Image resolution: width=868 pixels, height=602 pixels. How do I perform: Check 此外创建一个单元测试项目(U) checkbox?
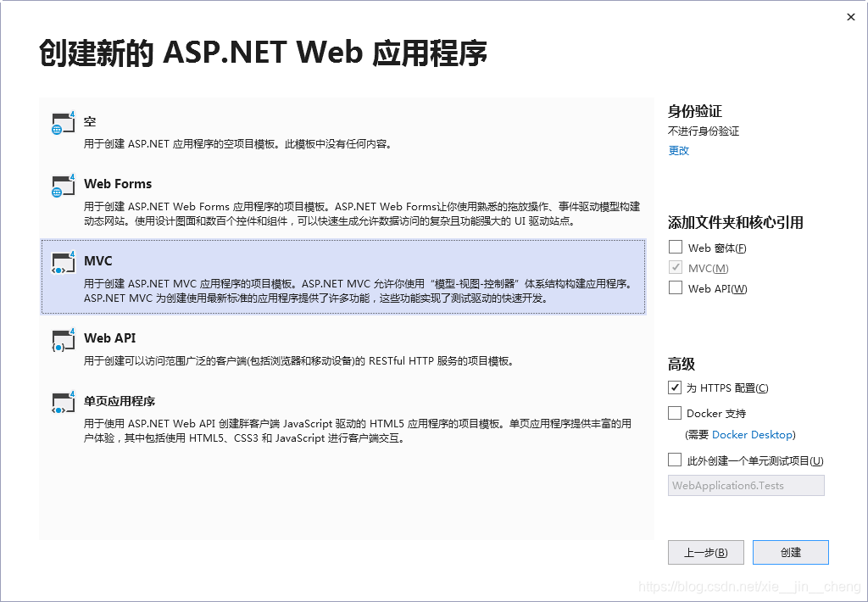(675, 460)
